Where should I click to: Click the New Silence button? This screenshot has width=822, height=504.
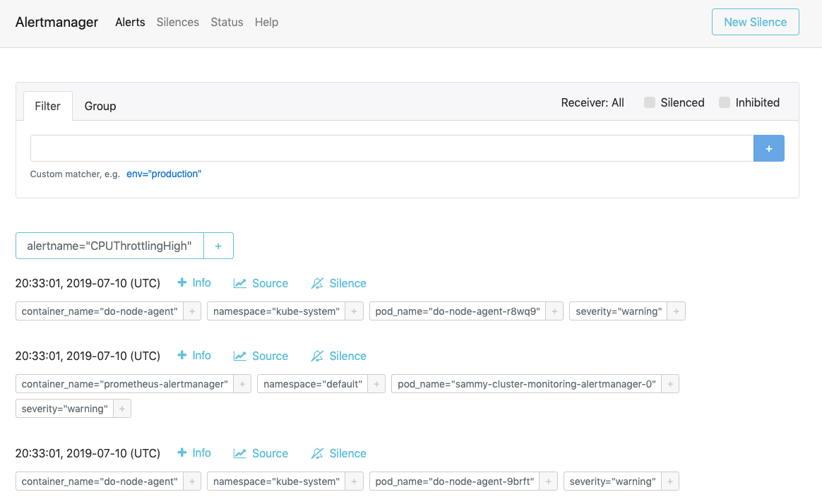pyautogui.click(x=755, y=22)
